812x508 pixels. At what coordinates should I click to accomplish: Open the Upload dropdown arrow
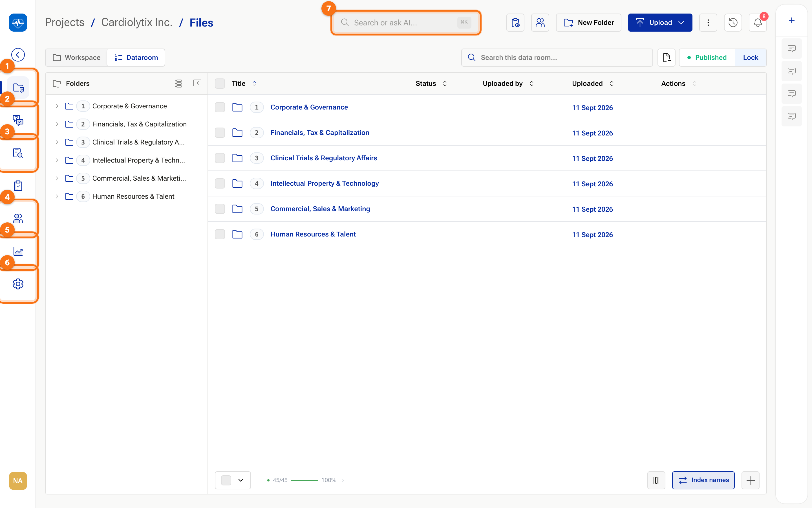[681, 23]
